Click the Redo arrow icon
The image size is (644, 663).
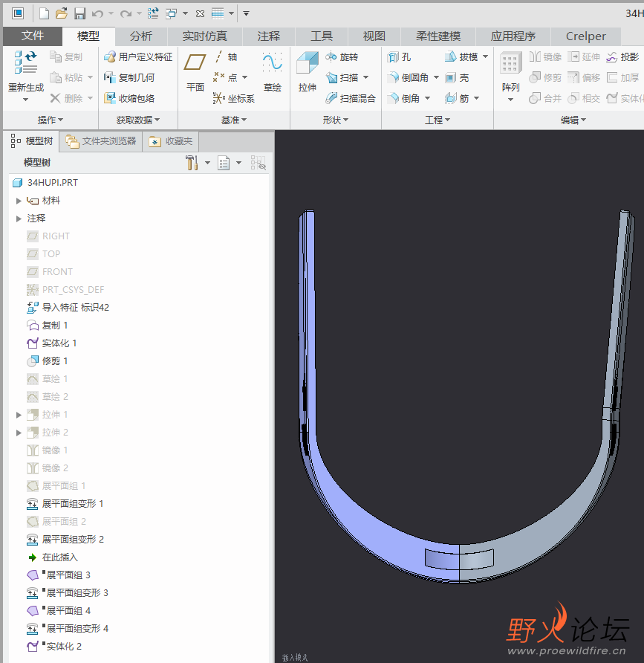(126, 14)
